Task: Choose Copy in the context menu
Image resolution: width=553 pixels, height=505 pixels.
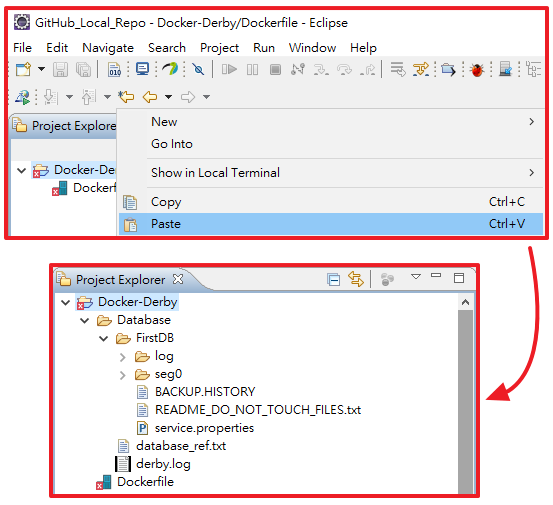Action: (x=331, y=202)
